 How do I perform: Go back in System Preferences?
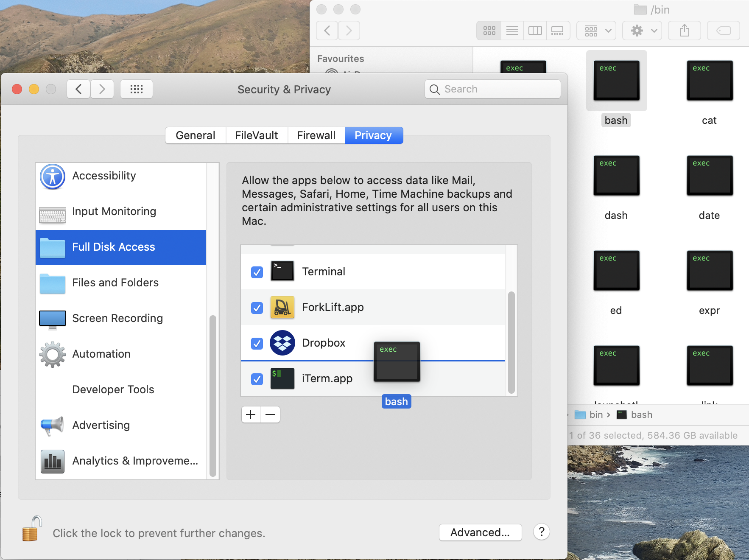pyautogui.click(x=78, y=89)
